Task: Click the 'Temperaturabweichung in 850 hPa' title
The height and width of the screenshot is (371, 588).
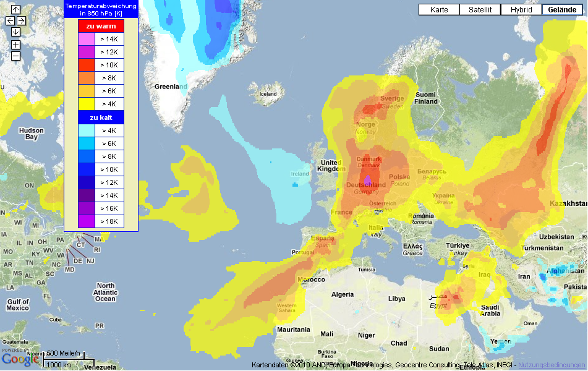Action: (x=101, y=10)
